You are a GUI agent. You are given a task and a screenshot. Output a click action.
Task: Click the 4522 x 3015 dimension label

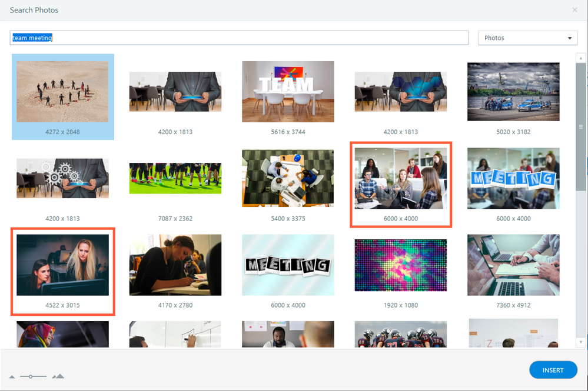coord(62,305)
